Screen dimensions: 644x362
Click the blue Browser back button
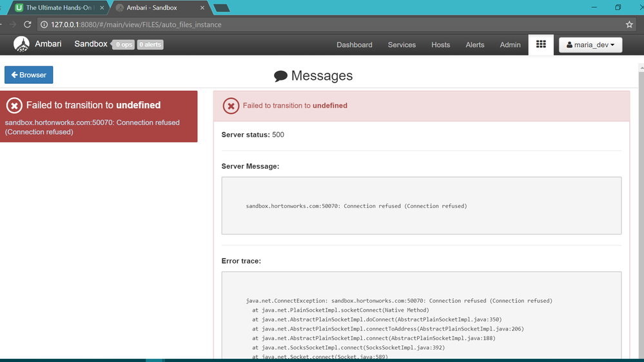click(29, 75)
